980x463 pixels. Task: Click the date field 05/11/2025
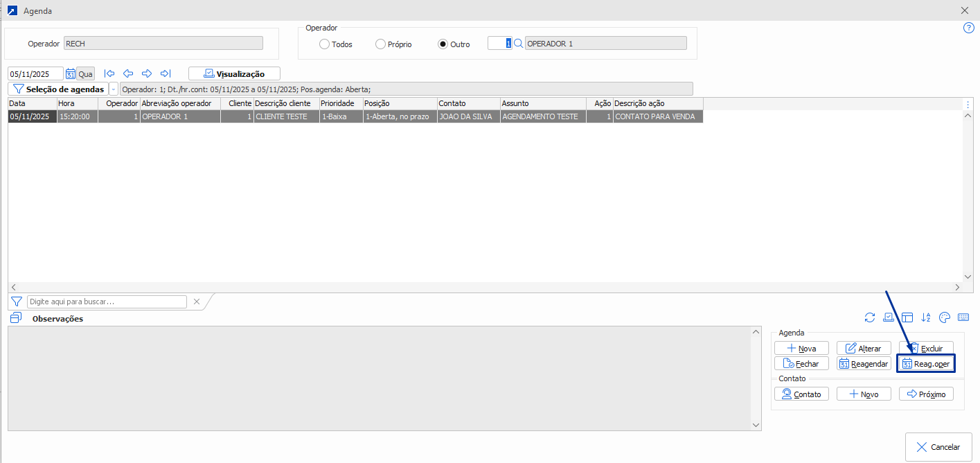(x=36, y=73)
